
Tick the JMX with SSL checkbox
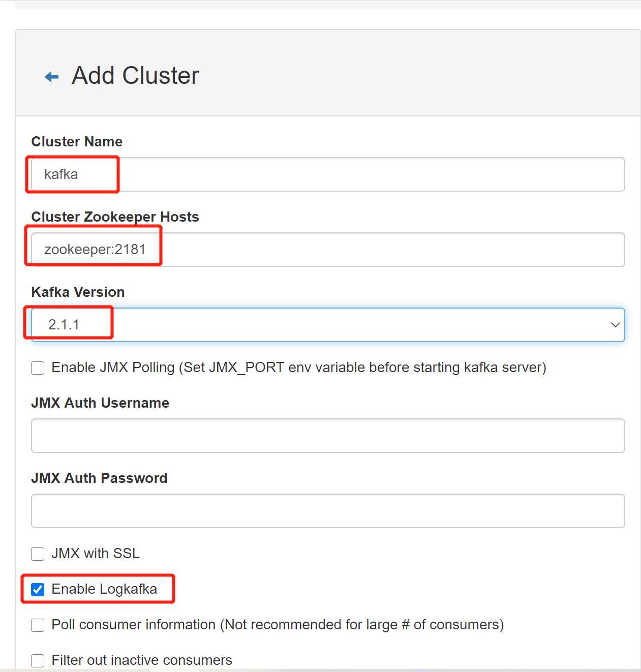coord(38,554)
